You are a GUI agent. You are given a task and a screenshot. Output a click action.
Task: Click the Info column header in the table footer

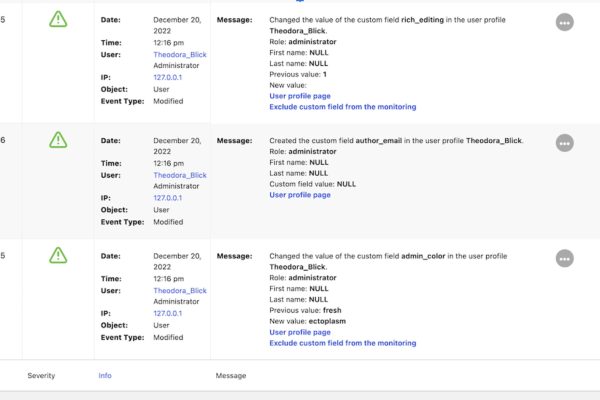105,376
